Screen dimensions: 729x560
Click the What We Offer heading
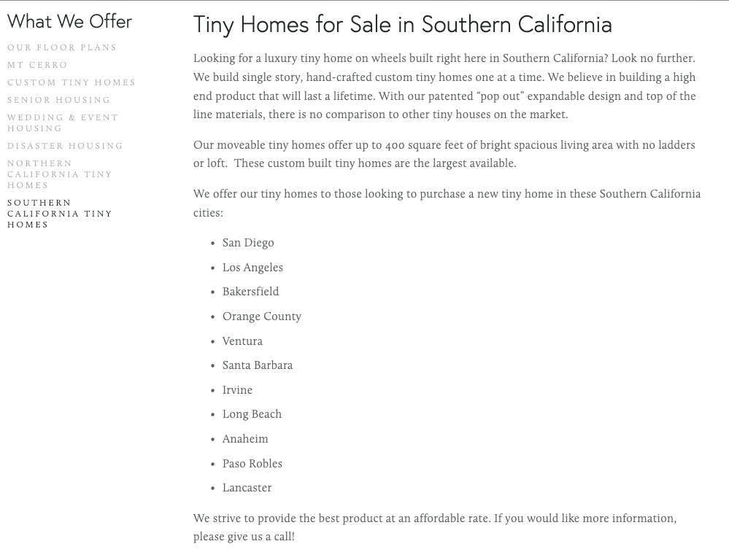pos(70,21)
